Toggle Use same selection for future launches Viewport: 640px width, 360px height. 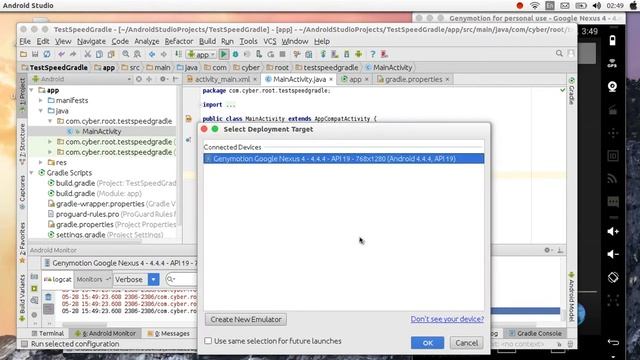208,341
